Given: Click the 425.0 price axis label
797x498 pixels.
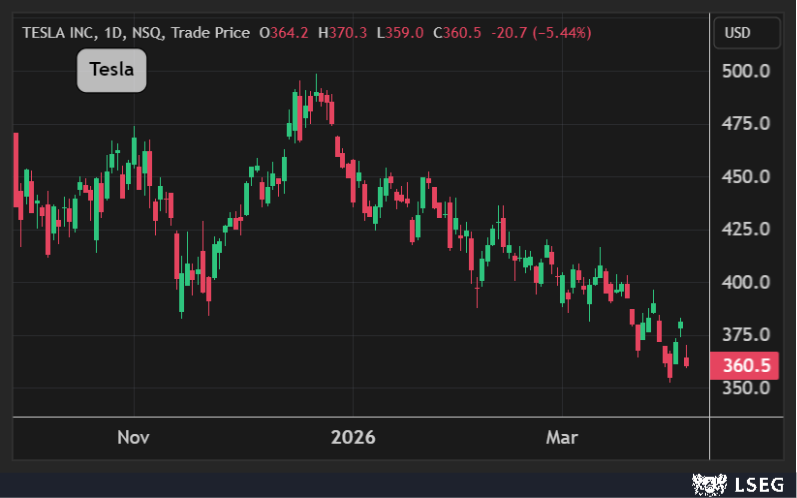Looking at the screenshot, I should [x=745, y=229].
